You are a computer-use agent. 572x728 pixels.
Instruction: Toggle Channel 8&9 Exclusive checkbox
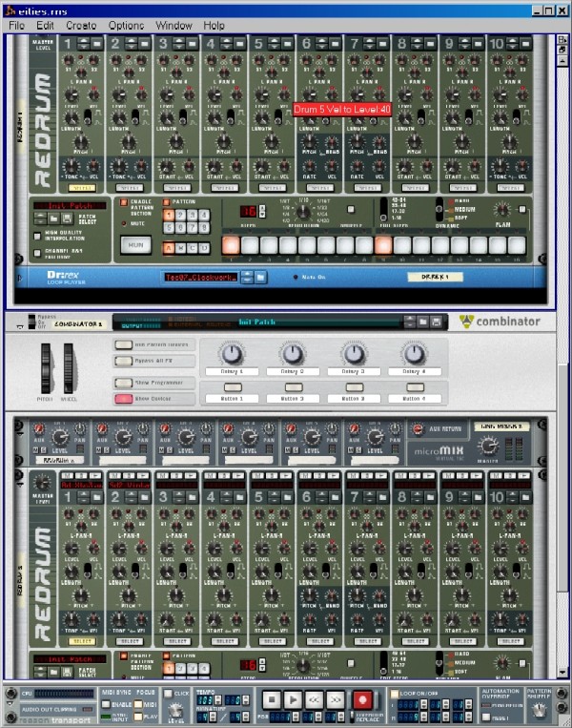pyautogui.click(x=37, y=254)
